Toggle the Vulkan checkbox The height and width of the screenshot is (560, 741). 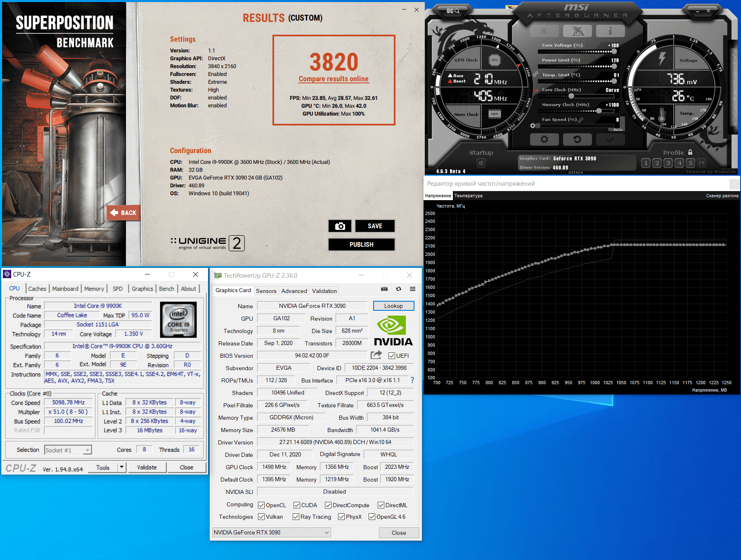(x=261, y=517)
